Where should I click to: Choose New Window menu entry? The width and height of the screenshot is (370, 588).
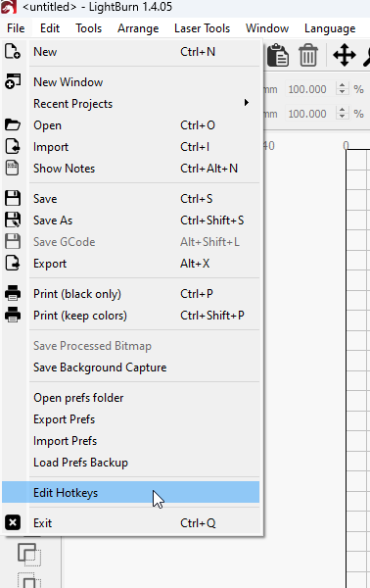coord(131,81)
